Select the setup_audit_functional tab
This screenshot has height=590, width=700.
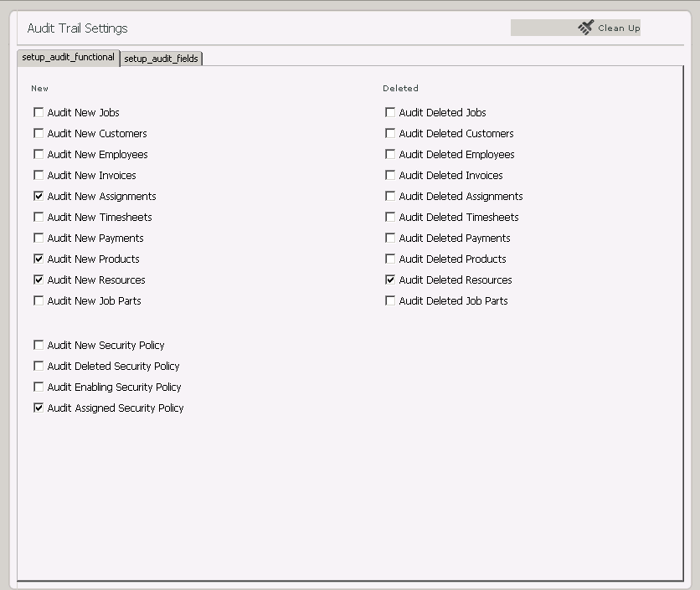68,58
